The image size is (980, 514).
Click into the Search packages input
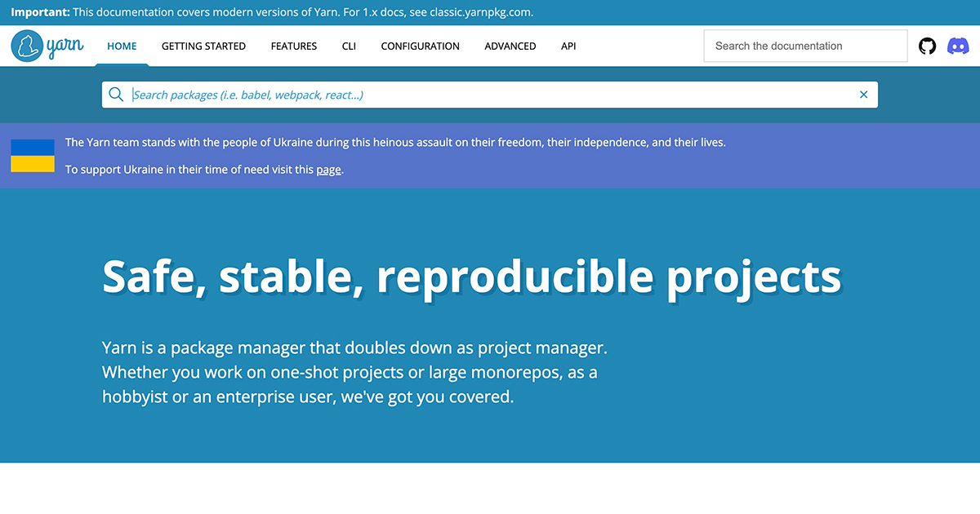490,95
